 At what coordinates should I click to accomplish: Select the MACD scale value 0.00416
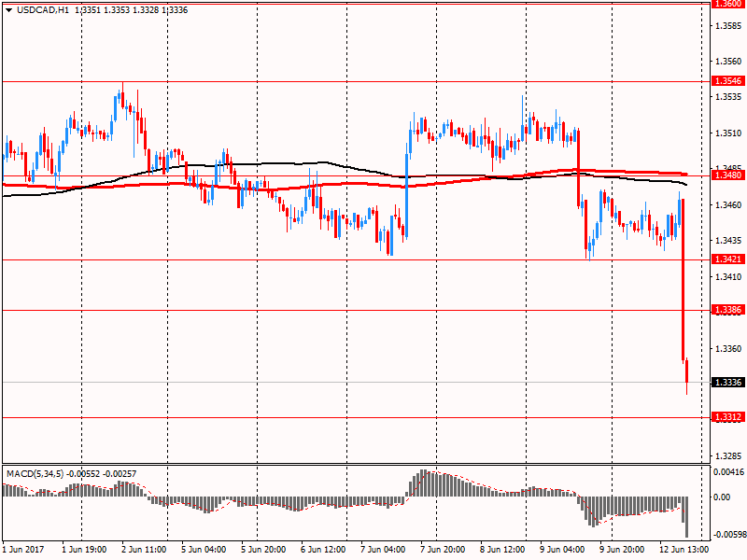[729, 472]
